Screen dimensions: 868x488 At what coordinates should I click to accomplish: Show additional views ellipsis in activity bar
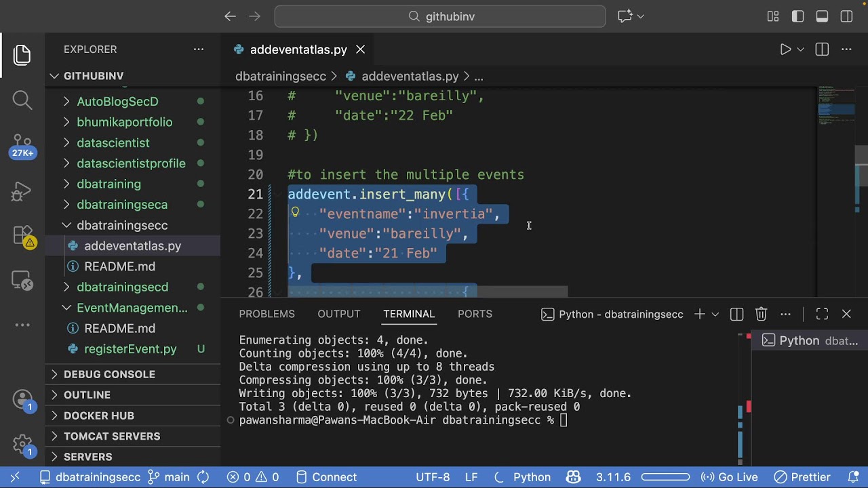coord(22,325)
